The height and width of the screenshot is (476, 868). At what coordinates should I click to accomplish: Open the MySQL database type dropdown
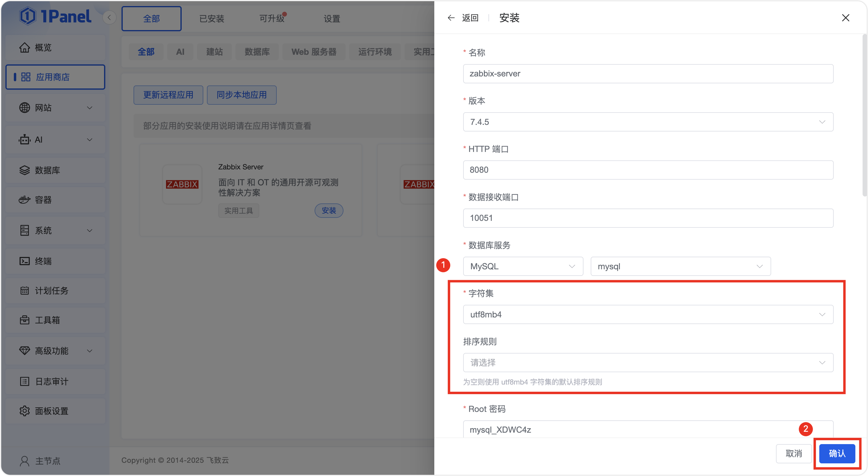[523, 266]
